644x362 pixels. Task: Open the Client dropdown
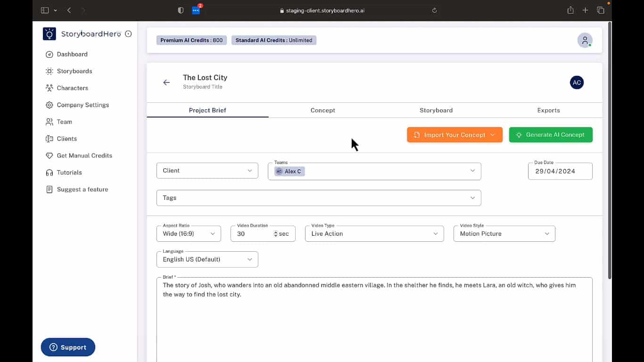(207, 171)
